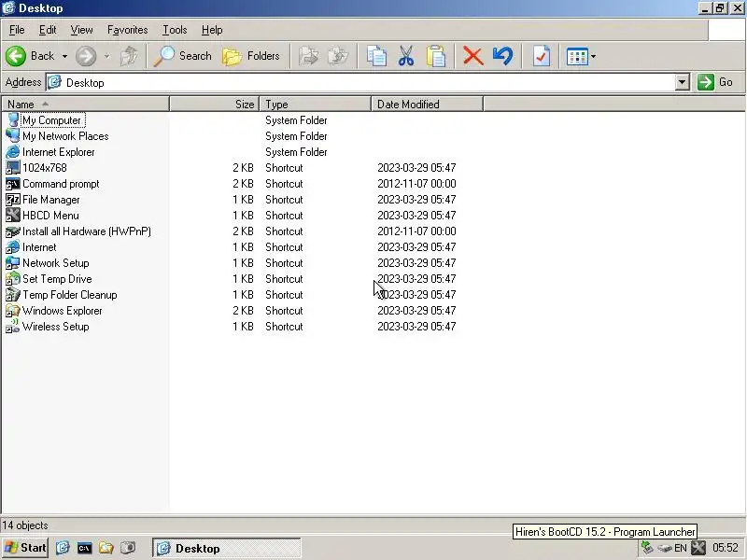Click the Move To toolbar icon

[x=308, y=56]
